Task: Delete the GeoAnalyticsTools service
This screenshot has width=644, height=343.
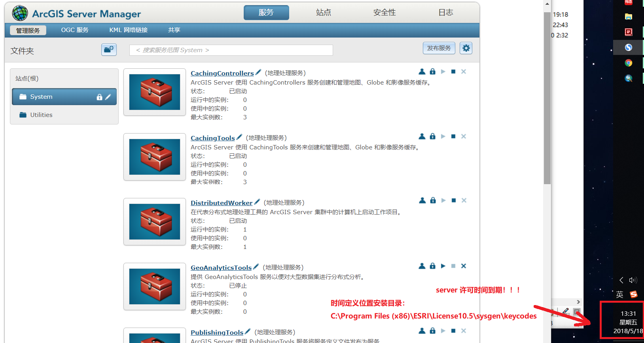Action: (x=464, y=266)
